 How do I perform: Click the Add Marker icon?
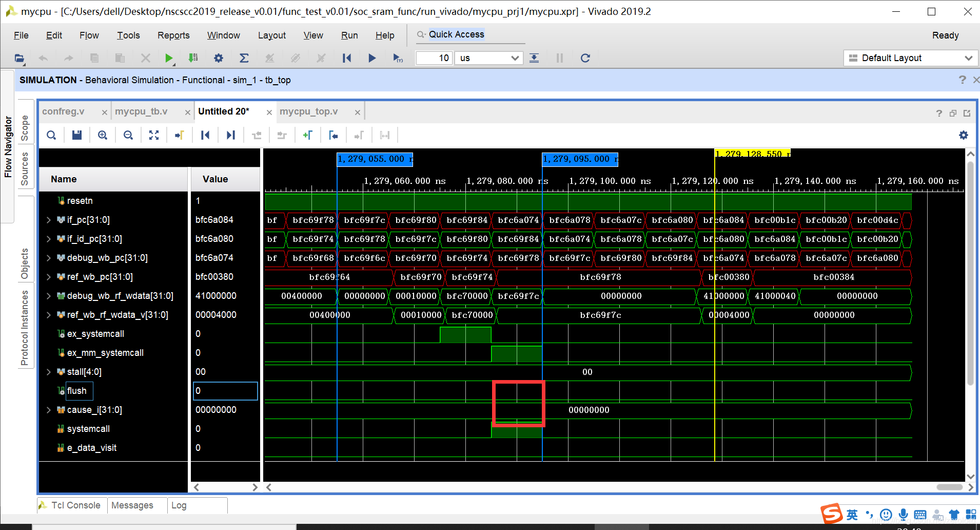click(x=307, y=135)
